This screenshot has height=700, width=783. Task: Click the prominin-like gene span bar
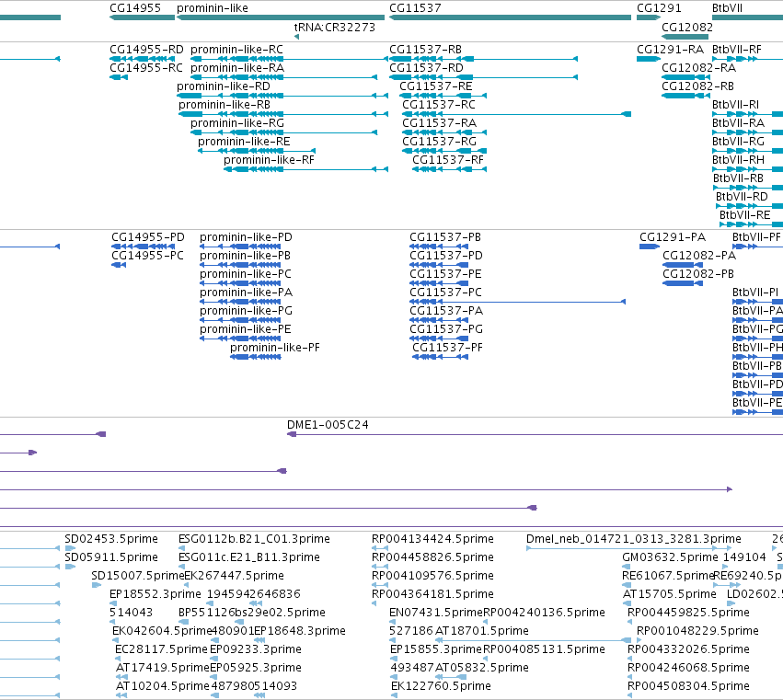pos(281,17)
